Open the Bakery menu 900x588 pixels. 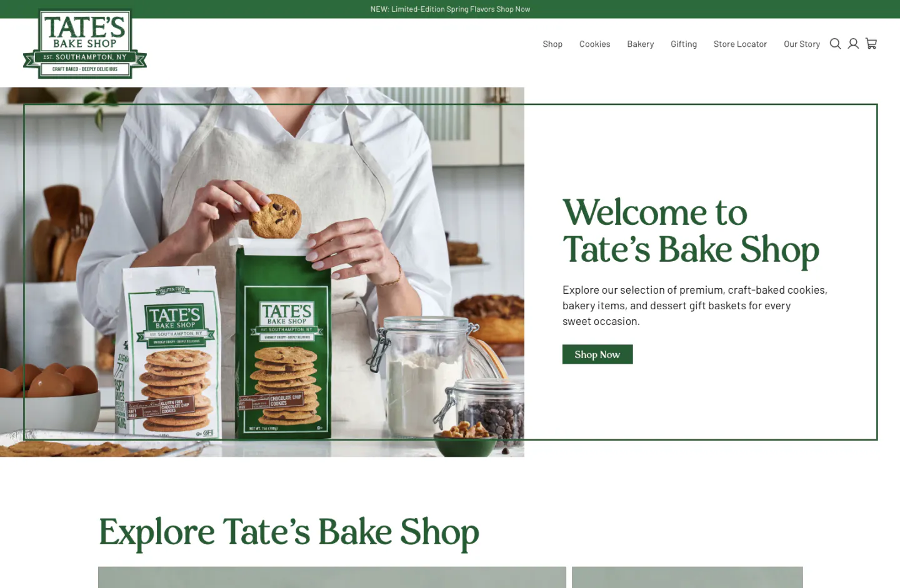pyautogui.click(x=641, y=44)
